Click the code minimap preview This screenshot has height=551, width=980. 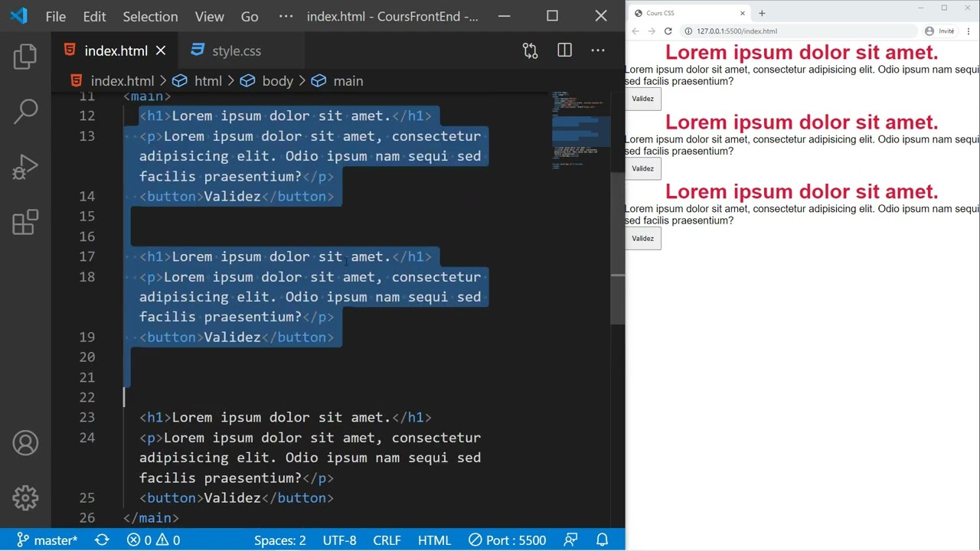pos(580,130)
